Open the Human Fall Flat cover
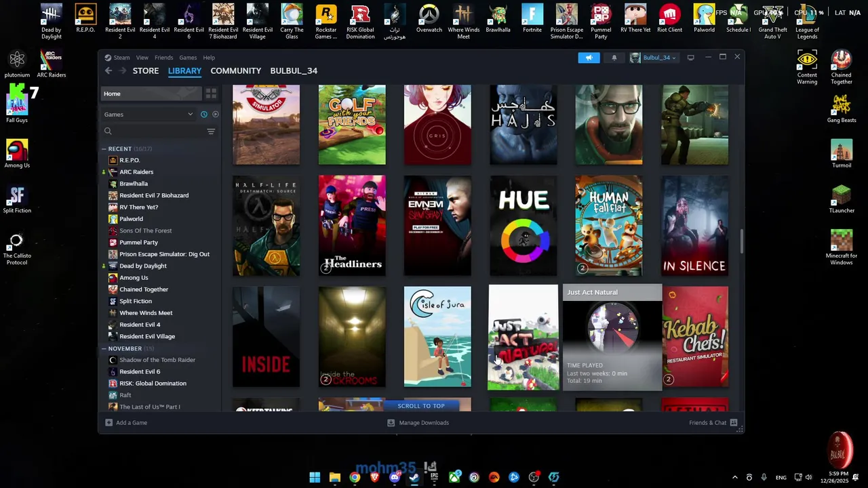Viewport: 868px width, 488px height. (609, 226)
